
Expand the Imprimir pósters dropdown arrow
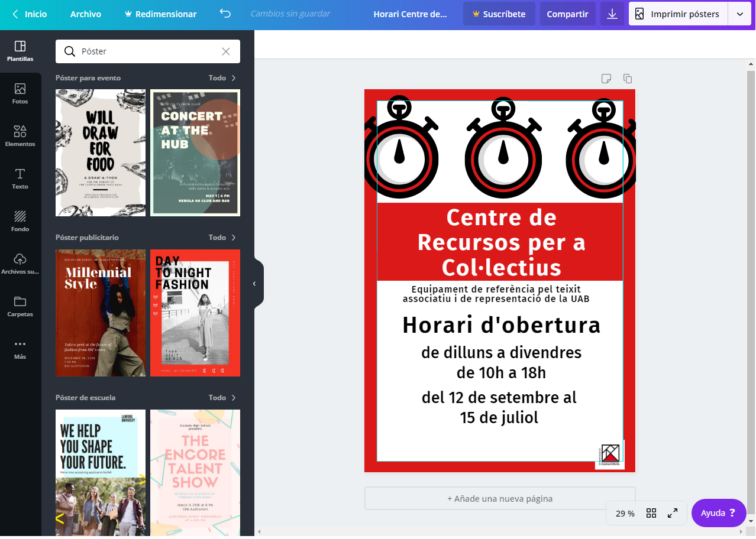tap(739, 14)
